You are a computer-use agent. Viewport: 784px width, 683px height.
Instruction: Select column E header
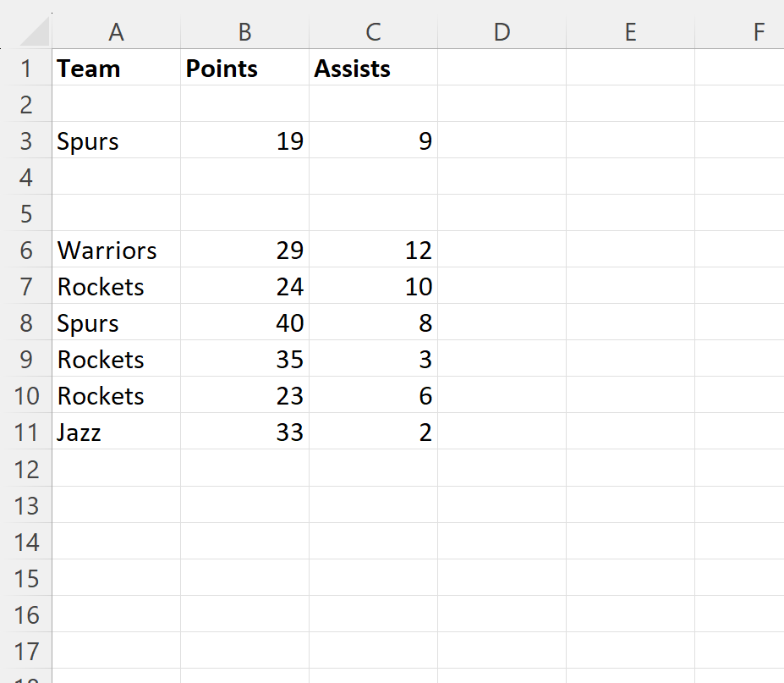pos(630,32)
